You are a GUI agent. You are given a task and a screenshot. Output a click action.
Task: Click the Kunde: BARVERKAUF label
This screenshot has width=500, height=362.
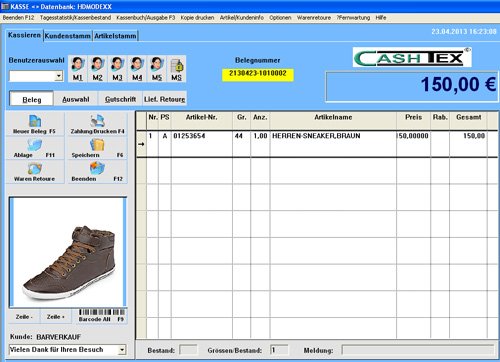coord(45,337)
